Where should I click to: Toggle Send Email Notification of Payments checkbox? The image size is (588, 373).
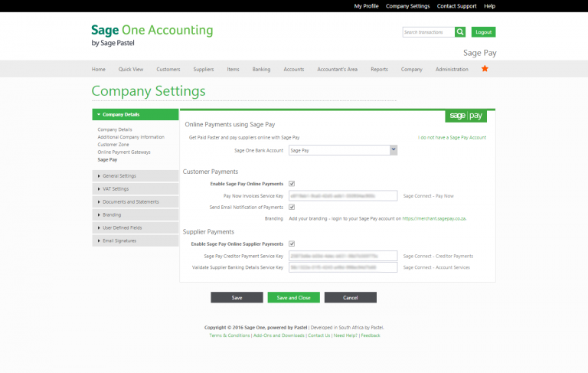pos(292,207)
